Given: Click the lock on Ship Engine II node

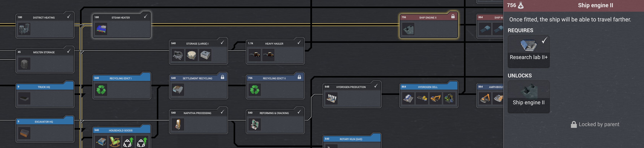Looking at the screenshot, I should coord(453,16).
